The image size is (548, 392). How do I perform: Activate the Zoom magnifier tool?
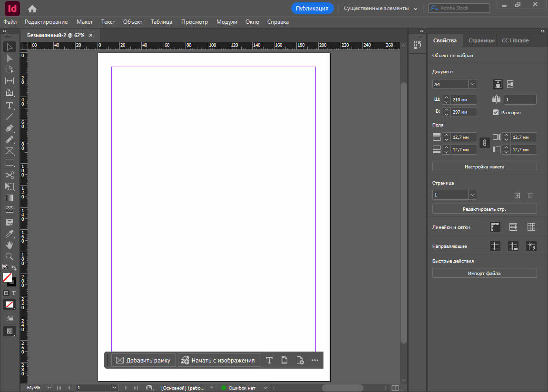tap(9, 256)
